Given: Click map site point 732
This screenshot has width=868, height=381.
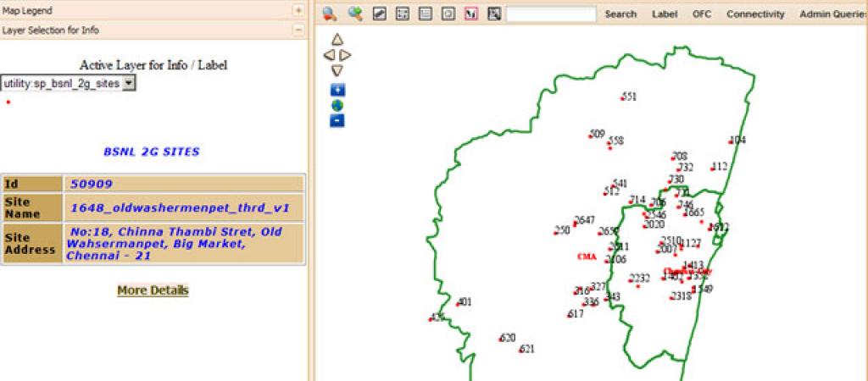Looking at the screenshot, I should 679,170.
